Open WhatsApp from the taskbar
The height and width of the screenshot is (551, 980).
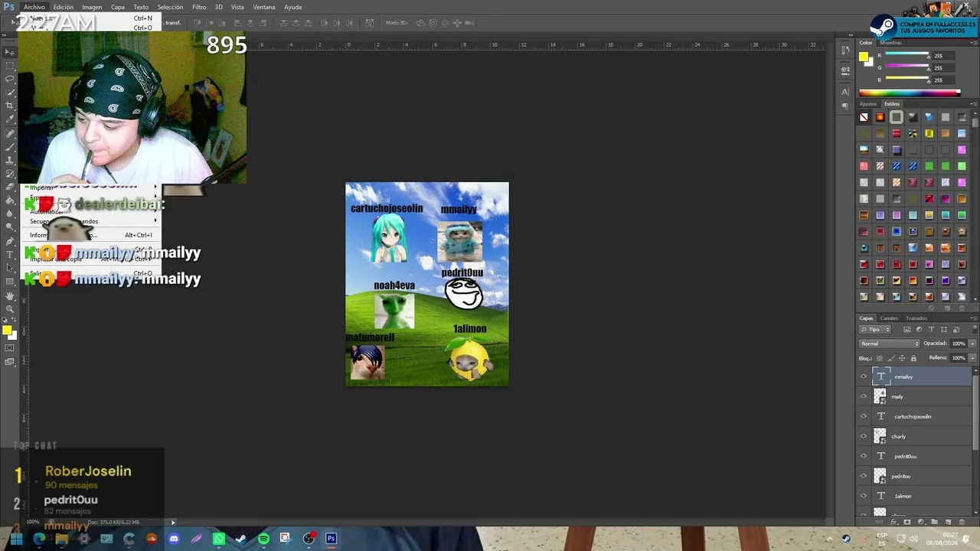[x=219, y=539]
